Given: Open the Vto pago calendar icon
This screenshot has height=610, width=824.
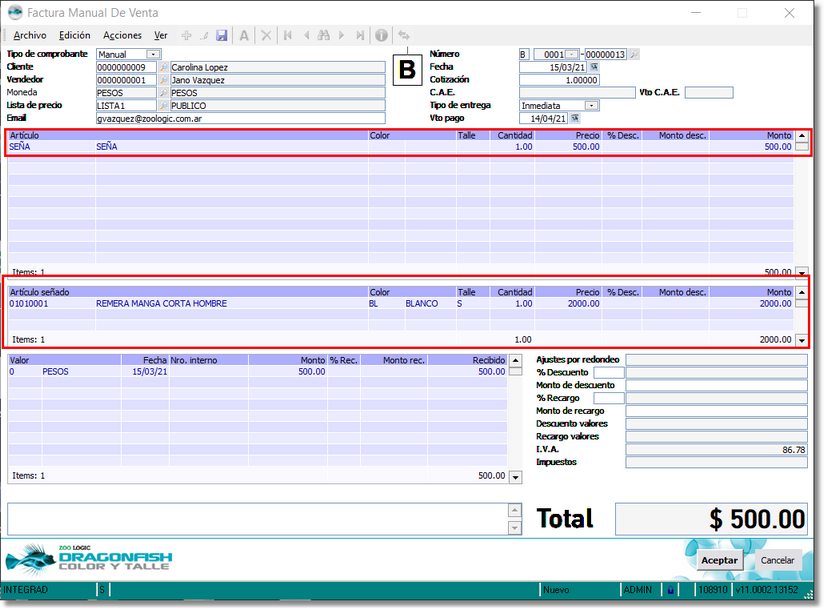Looking at the screenshot, I should (x=575, y=118).
